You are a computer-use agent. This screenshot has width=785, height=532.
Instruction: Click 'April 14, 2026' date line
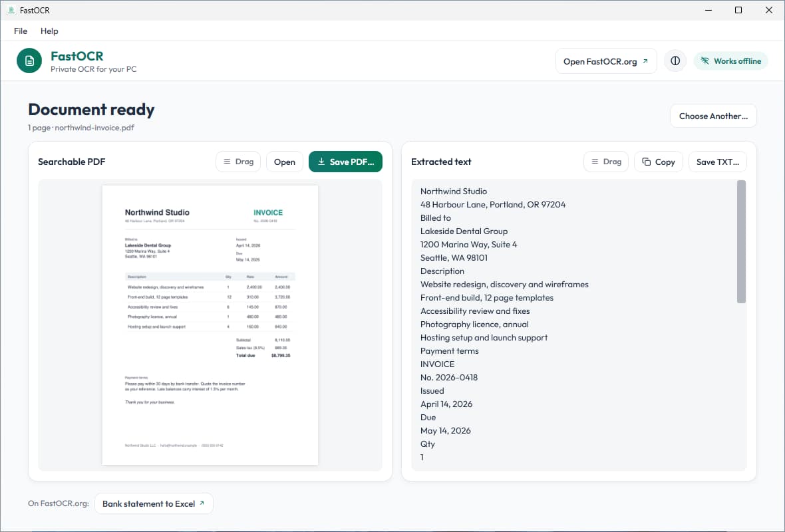coord(446,404)
